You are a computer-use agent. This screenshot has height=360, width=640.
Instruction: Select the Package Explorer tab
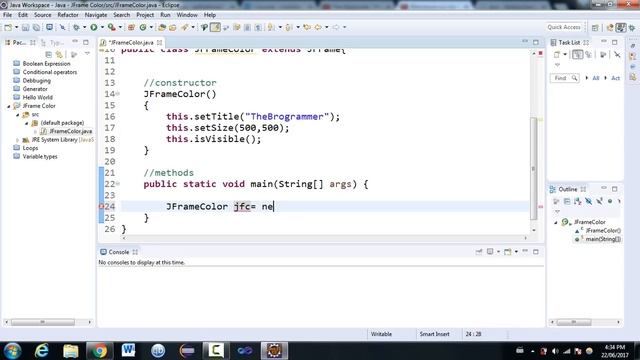(20, 42)
